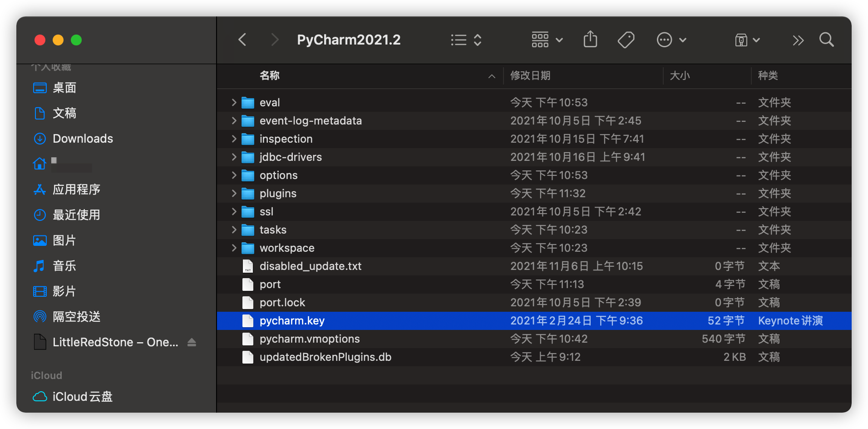Click the Search magnifier icon
Image resolution: width=868 pixels, height=429 pixels.
[826, 40]
